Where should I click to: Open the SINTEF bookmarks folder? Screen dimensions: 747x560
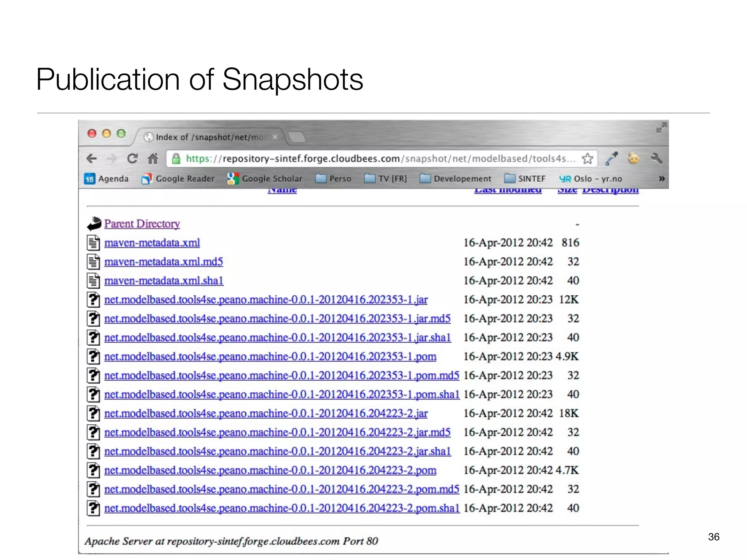click(x=525, y=179)
